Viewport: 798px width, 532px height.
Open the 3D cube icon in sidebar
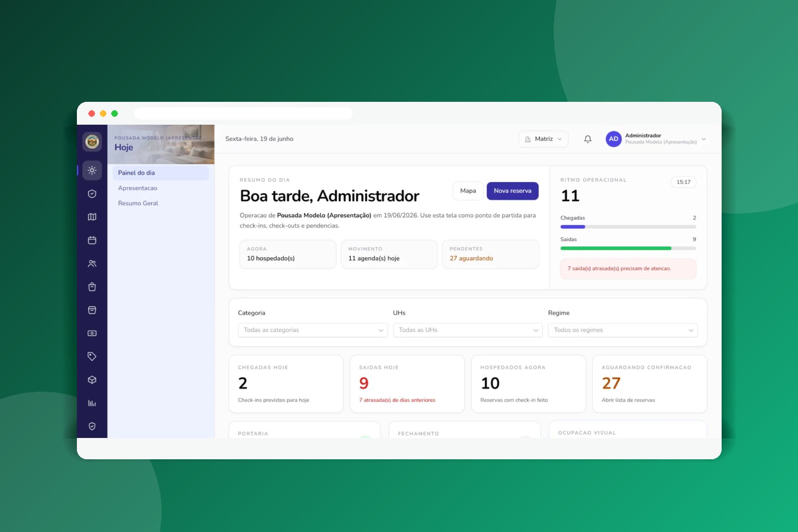click(92, 380)
